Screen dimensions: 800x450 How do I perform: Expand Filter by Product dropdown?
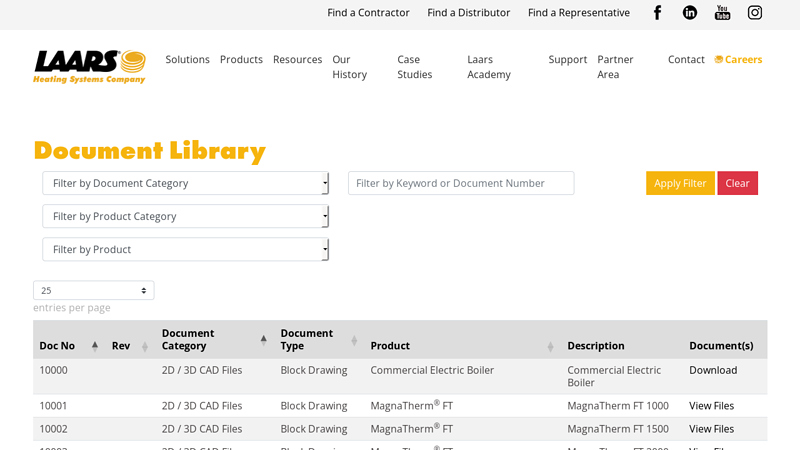pos(186,249)
